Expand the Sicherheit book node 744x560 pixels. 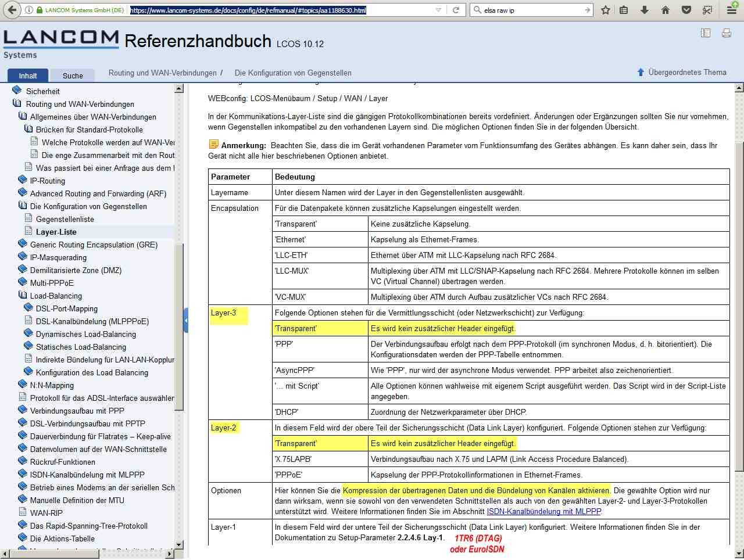[x=17, y=91]
